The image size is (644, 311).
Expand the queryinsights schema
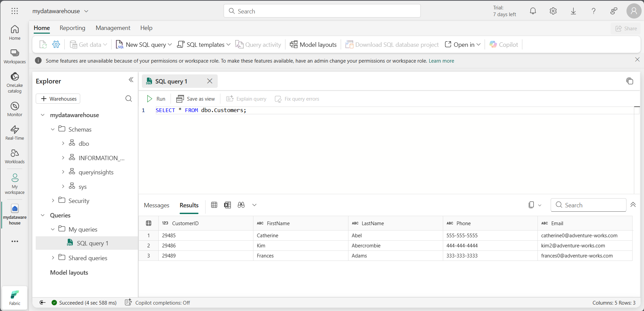point(63,172)
